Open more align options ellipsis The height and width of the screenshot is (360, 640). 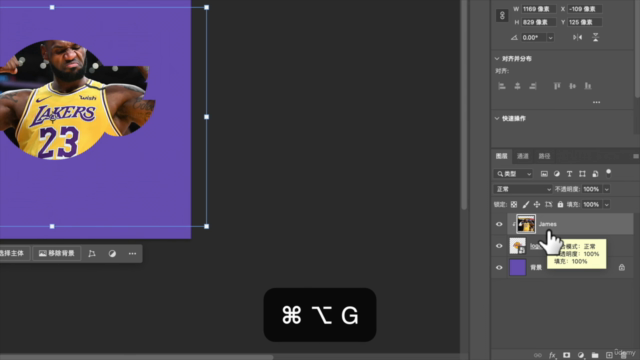(596, 102)
